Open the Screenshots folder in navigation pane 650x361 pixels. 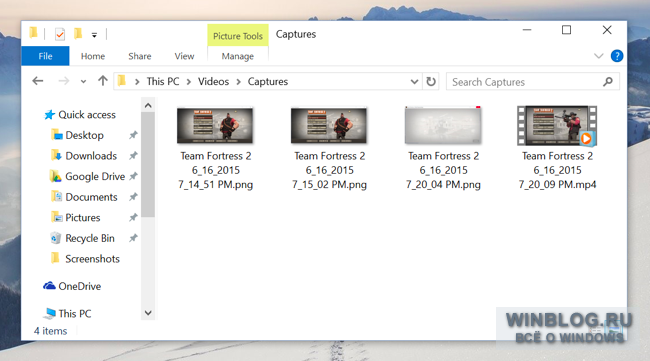92,259
